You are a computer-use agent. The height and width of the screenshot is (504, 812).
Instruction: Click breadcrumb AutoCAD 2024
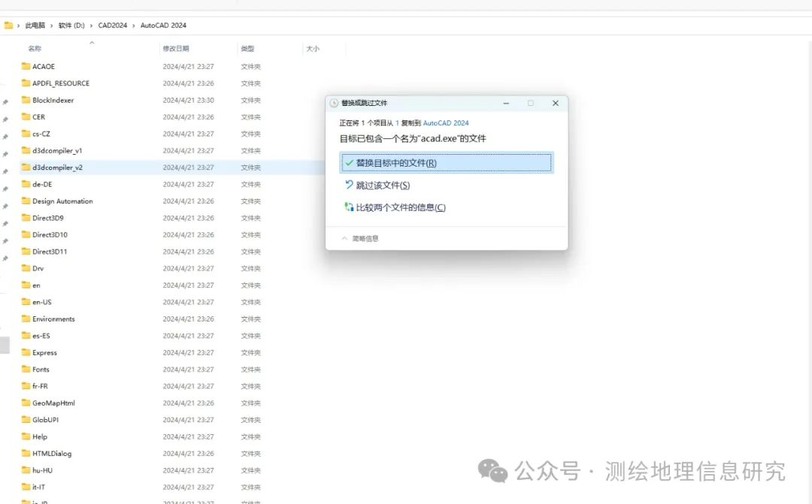click(163, 26)
